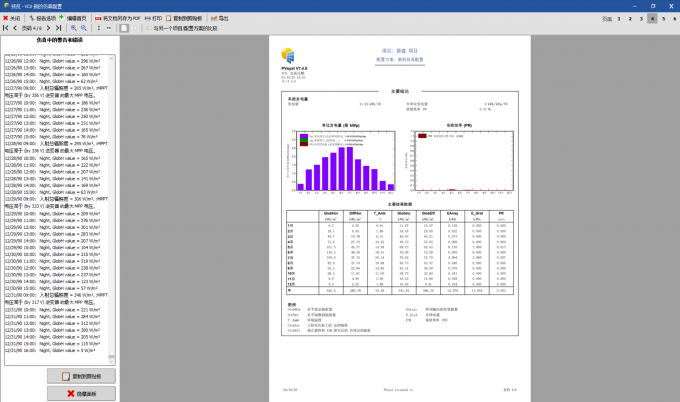Image resolution: width=680 pixels, height=402 pixels.
Task: Go to the next report page
Action: [48, 28]
